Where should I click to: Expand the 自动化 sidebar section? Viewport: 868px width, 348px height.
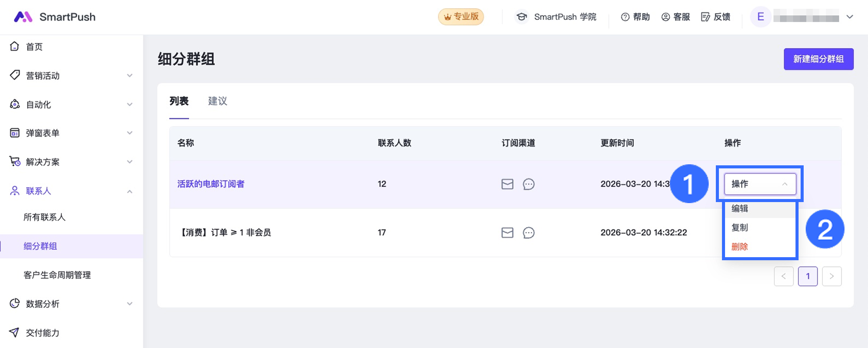pyautogui.click(x=71, y=105)
